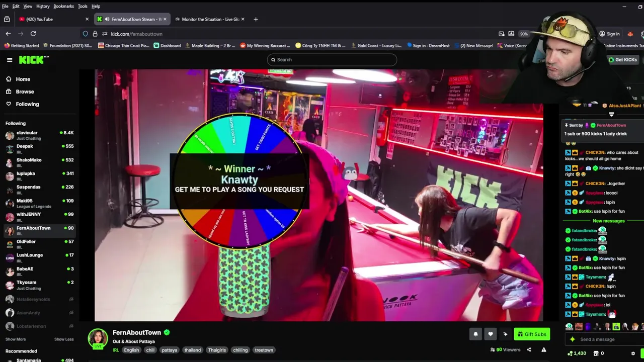Click the site padlock icon
This screenshot has width=644, height=362.
[x=95, y=34]
